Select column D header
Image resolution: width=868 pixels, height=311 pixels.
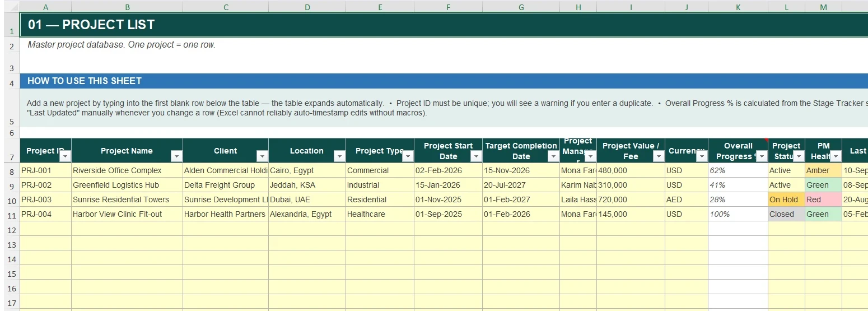click(x=307, y=7)
